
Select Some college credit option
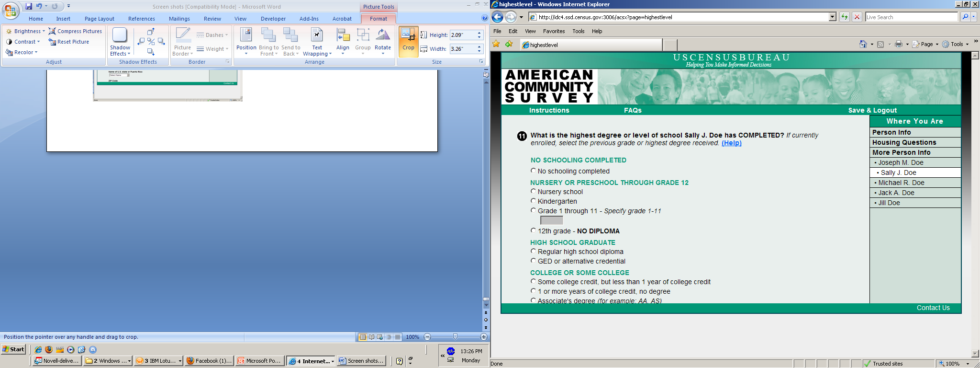[533, 281]
